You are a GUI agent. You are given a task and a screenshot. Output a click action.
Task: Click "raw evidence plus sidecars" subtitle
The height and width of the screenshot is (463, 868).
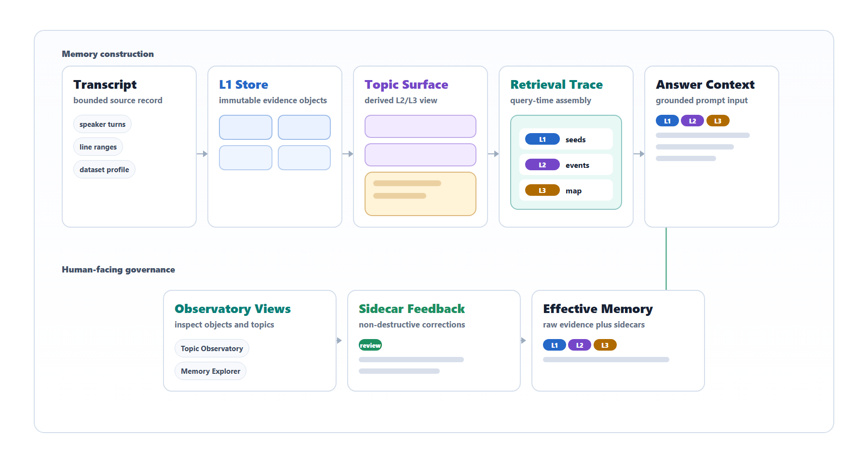point(594,325)
